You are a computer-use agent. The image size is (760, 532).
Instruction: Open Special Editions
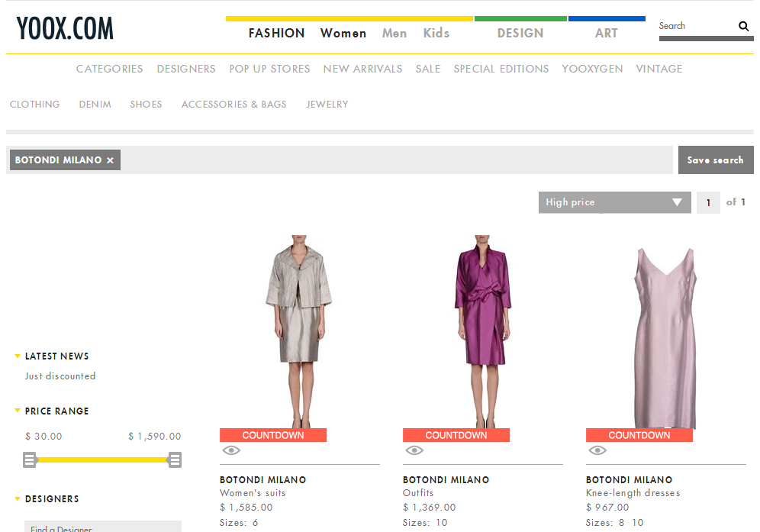click(x=501, y=69)
